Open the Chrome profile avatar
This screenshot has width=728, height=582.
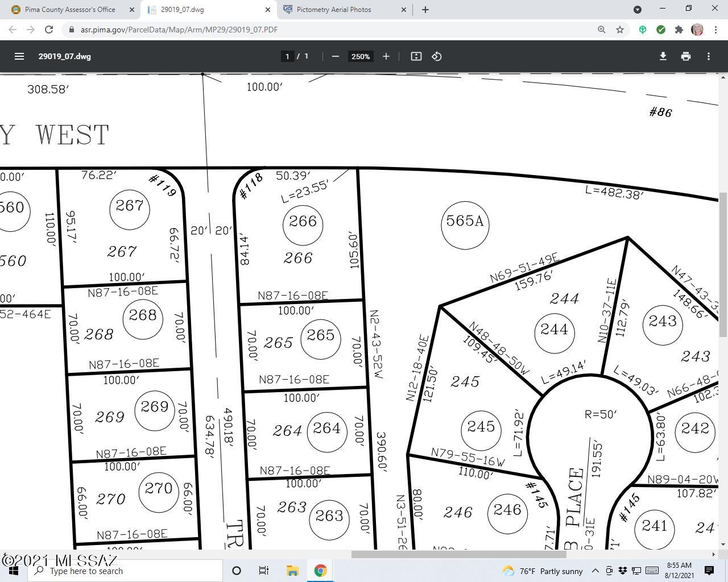[x=697, y=30]
